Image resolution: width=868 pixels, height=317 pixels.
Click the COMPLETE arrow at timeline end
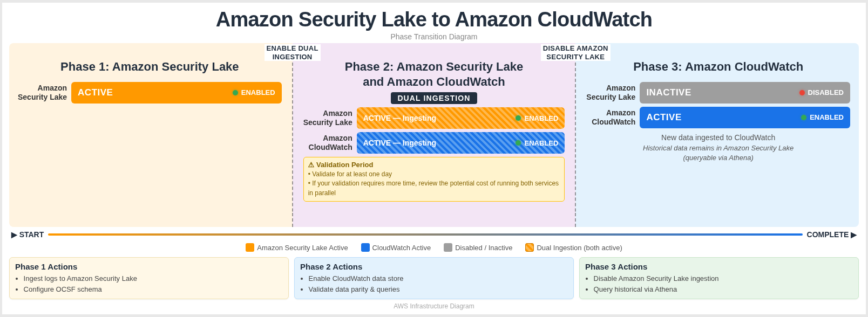click(x=853, y=235)
